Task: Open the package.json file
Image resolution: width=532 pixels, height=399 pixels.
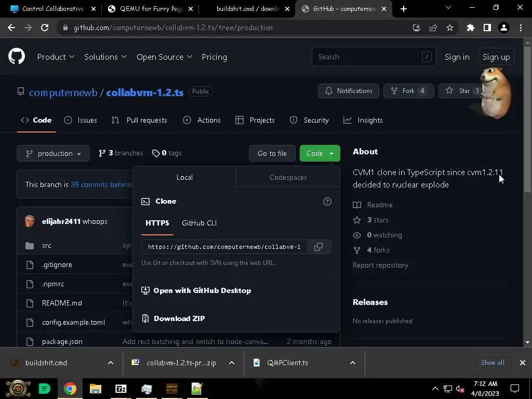Action: [62, 341]
